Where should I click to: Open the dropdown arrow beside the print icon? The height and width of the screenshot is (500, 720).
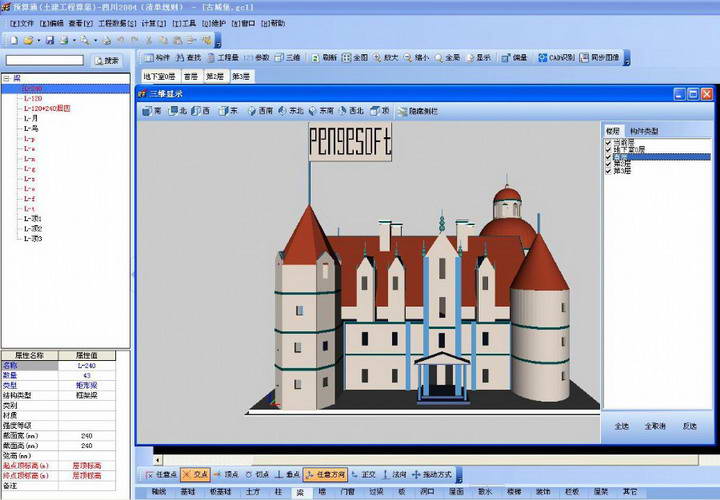click(74, 41)
